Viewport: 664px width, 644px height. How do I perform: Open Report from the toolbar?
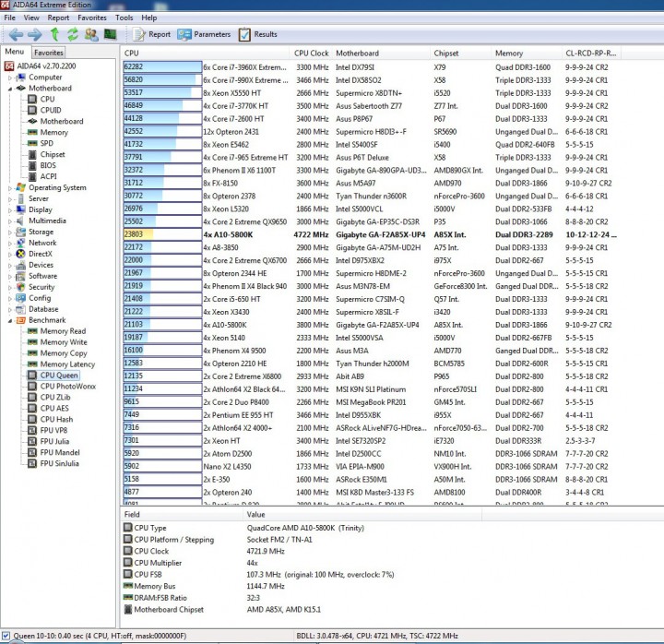point(151,34)
